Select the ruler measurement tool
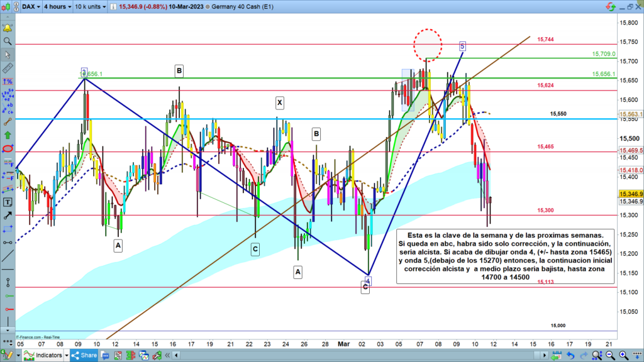The height and width of the screenshot is (362, 644). (x=8, y=68)
